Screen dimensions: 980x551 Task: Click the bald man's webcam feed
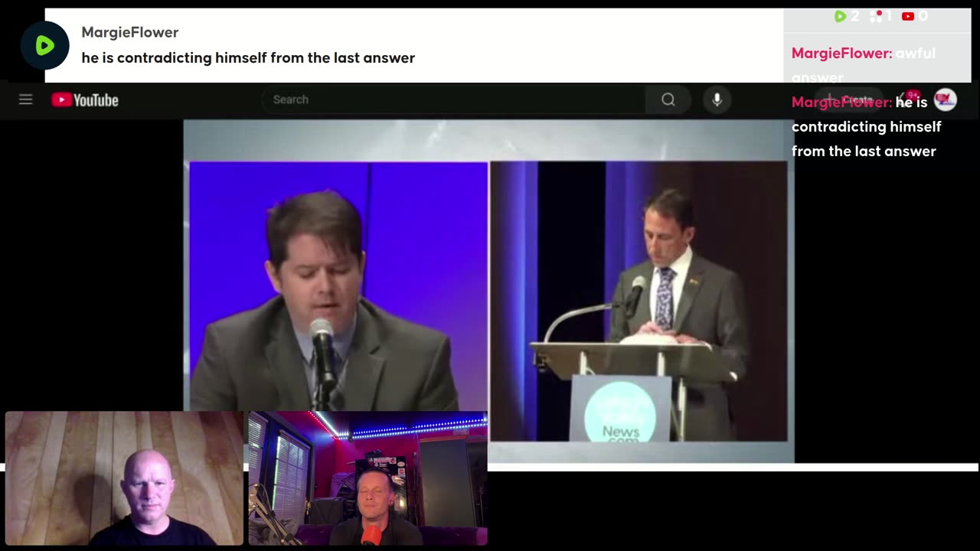click(x=124, y=478)
